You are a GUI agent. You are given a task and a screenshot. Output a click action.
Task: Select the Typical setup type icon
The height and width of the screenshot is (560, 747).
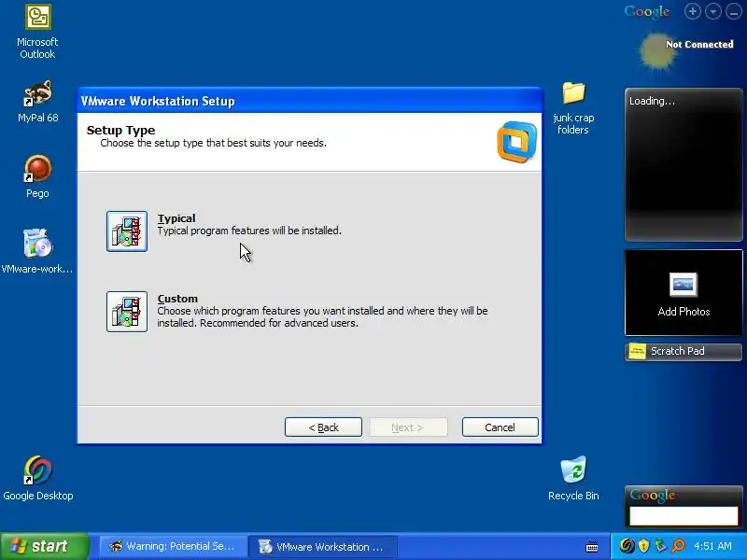click(127, 231)
